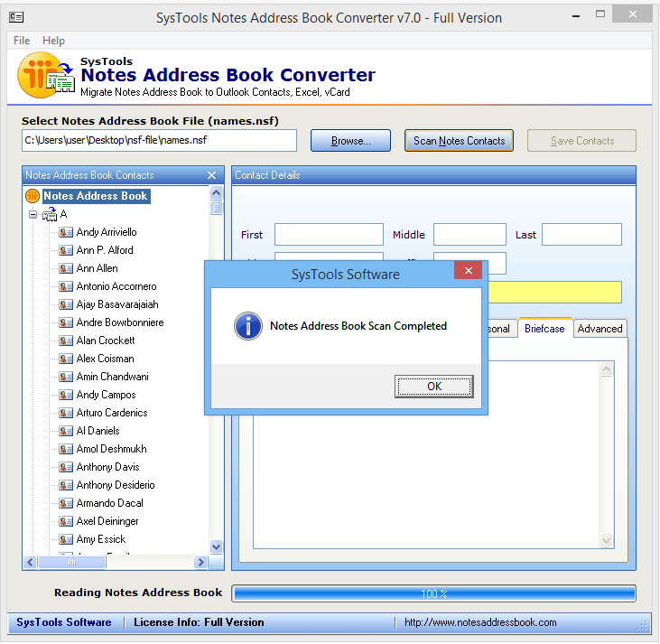The width and height of the screenshot is (660, 644).
Task: Click contact card icon for Al Daniels
Action: tap(66, 431)
